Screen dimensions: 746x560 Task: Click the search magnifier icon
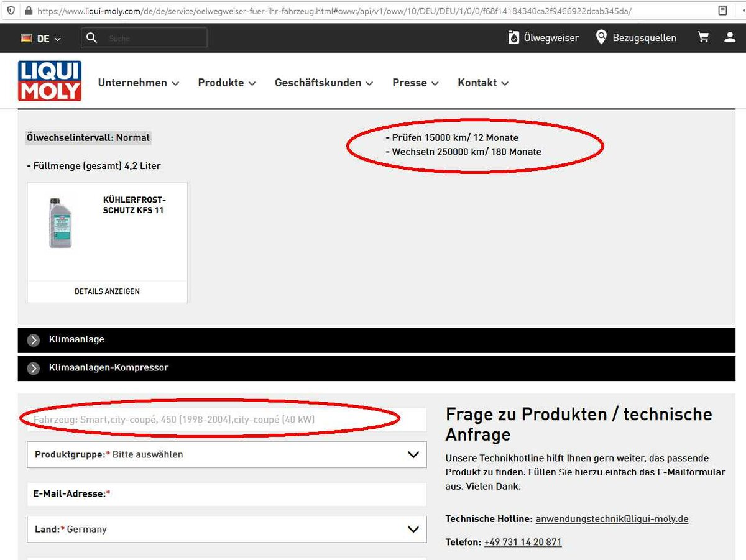pyautogui.click(x=92, y=38)
